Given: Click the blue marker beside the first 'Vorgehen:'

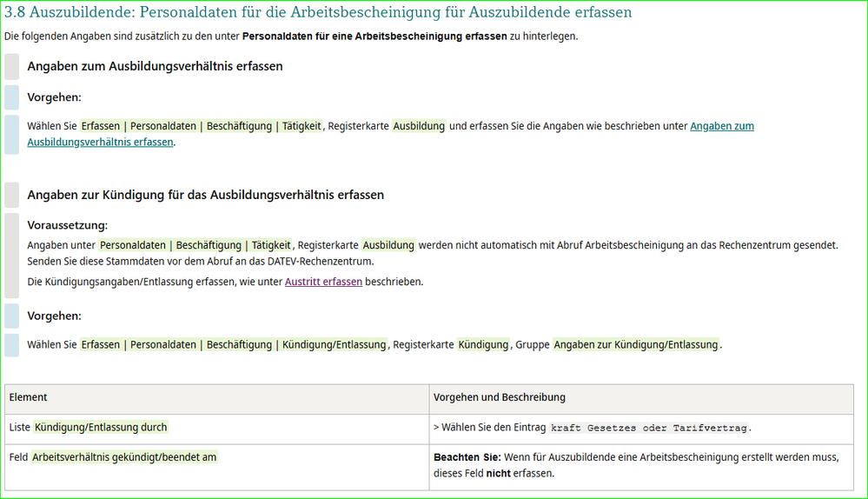Looking at the screenshot, I should click(x=11, y=97).
